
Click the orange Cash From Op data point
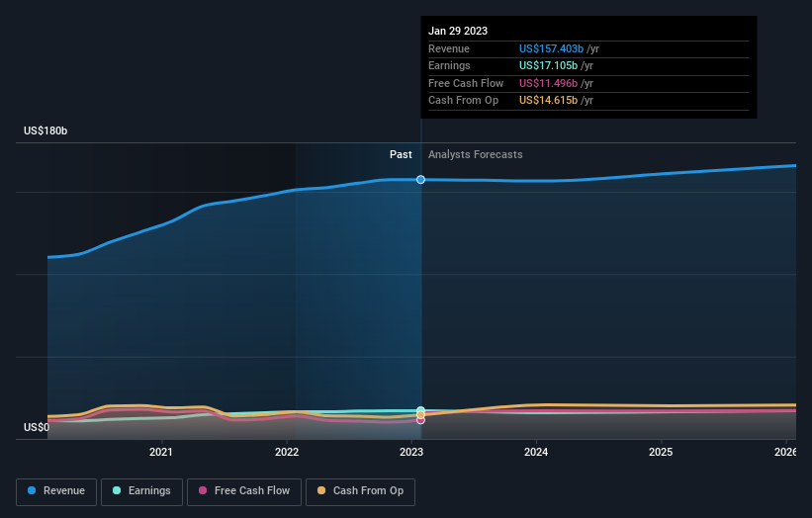pyautogui.click(x=420, y=415)
